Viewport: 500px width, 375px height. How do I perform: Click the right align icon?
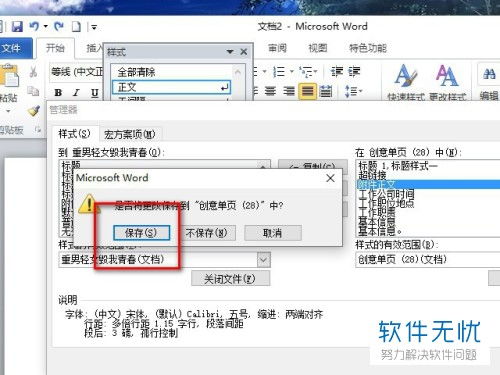tap(289, 91)
